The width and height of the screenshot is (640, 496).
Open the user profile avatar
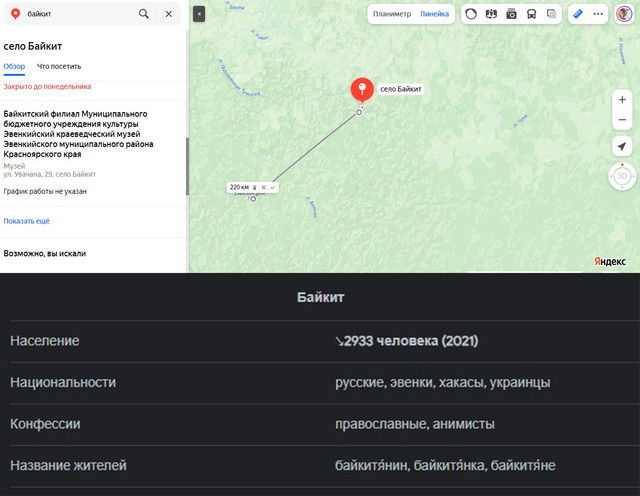[x=624, y=14]
